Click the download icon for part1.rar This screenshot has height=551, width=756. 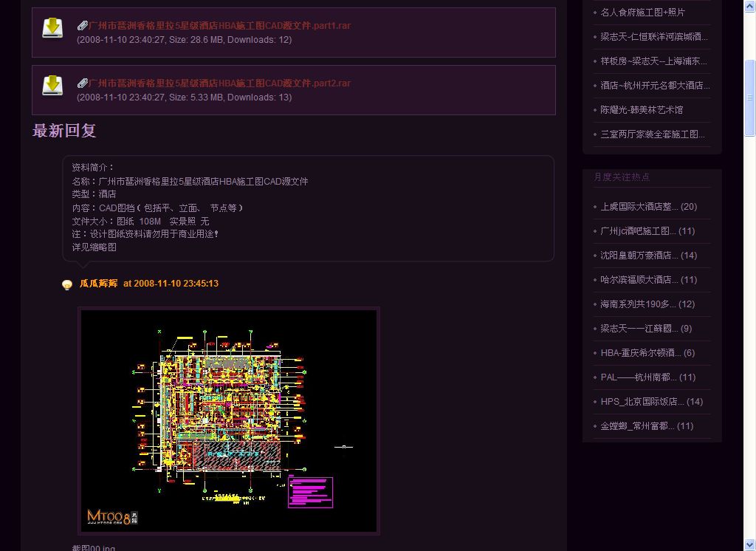point(52,29)
